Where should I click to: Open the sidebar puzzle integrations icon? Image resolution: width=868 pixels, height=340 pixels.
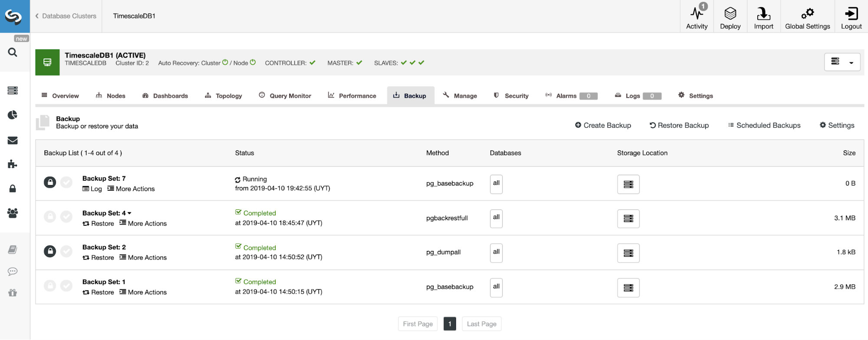click(13, 164)
